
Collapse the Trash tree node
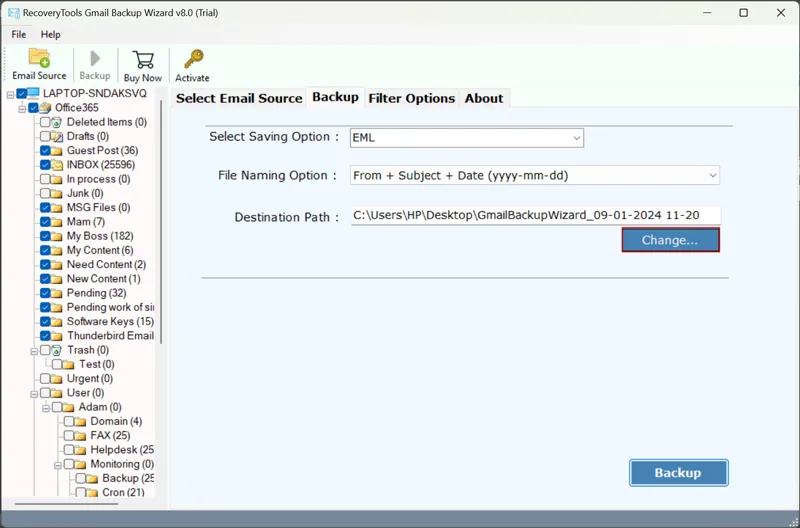coord(34,351)
